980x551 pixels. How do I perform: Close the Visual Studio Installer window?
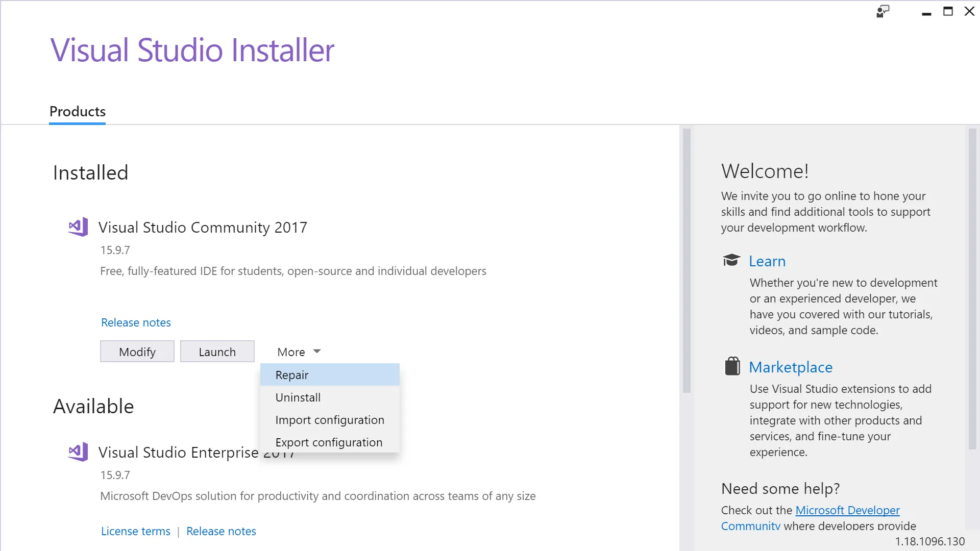point(969,11)
